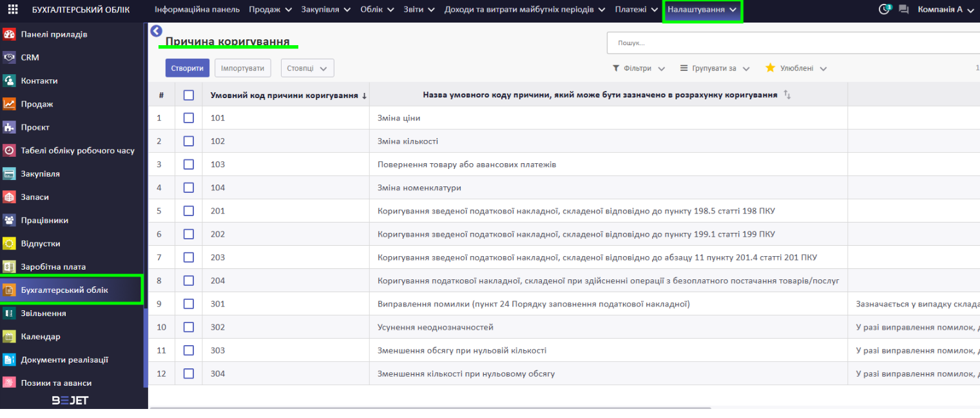Check the box for row 102
Image resolution: width=980 pixels, height=418 pixels.
(x=188, y=141)
